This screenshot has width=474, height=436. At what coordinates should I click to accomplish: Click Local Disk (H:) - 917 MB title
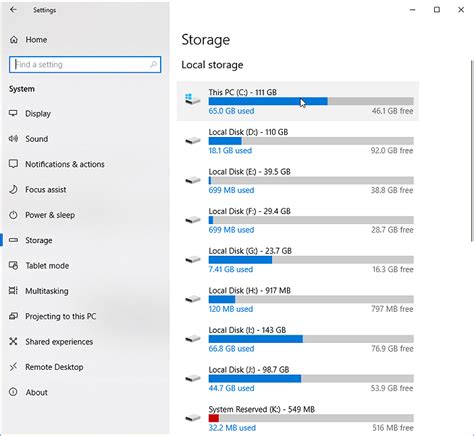click(250, 291)
